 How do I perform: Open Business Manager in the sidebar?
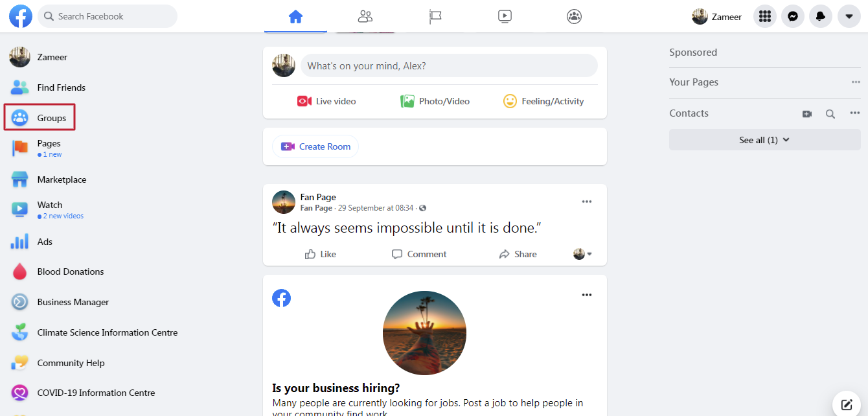(x=60, y=302)
